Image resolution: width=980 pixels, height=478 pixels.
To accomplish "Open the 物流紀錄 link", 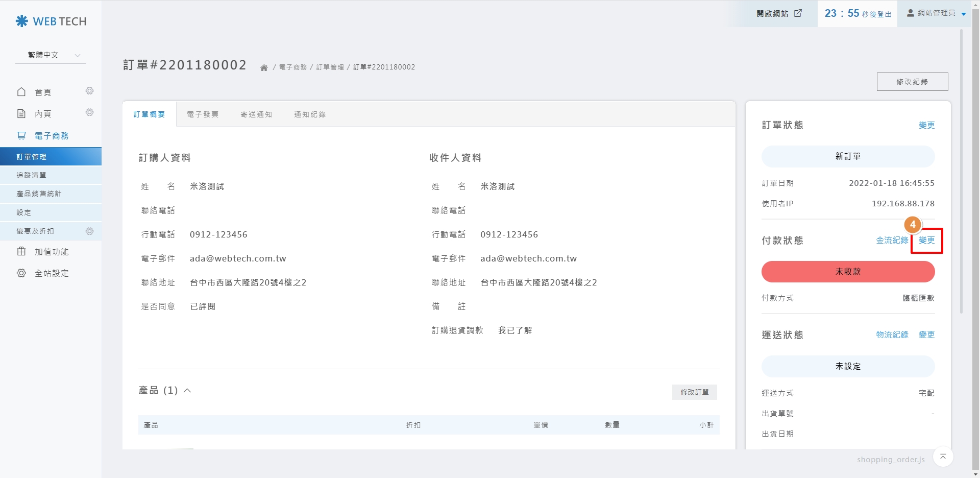I will click(892, 335).
